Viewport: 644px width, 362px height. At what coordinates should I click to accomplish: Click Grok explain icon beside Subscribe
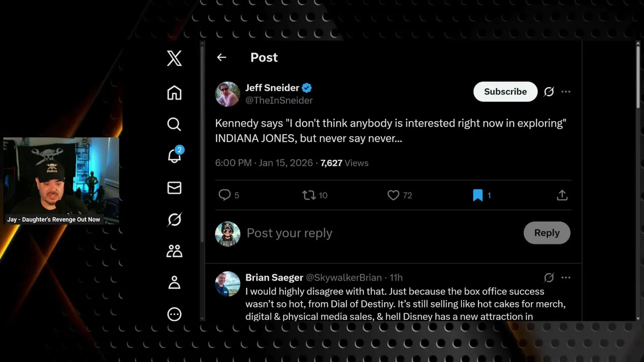click(x=549, y=92)
